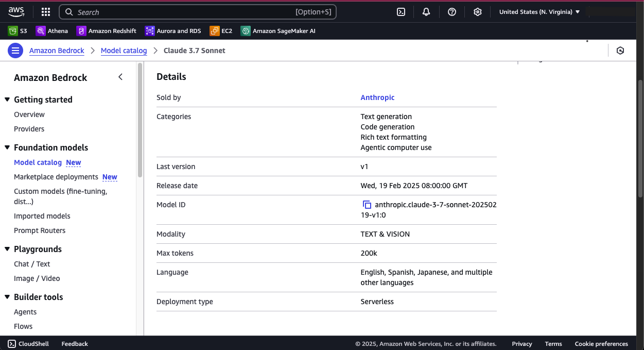Go to Amazon Bedrock breadcrumb link

point(57,51)
